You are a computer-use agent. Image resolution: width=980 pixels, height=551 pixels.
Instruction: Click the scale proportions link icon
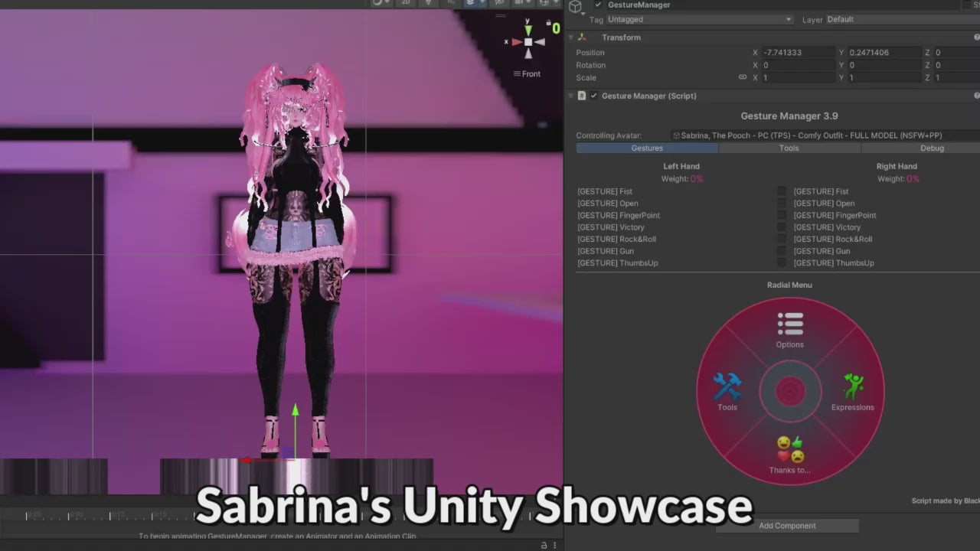[x=742, y=77]
